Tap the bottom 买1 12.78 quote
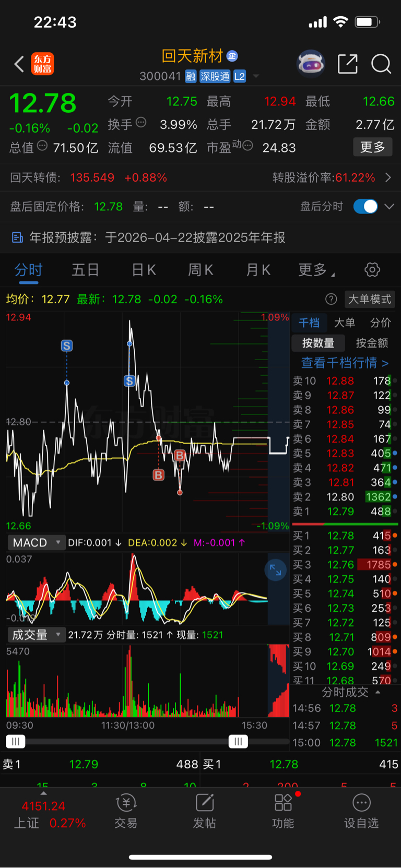Image resolution: width=401 pixels, height=868 pixels. 300,764
